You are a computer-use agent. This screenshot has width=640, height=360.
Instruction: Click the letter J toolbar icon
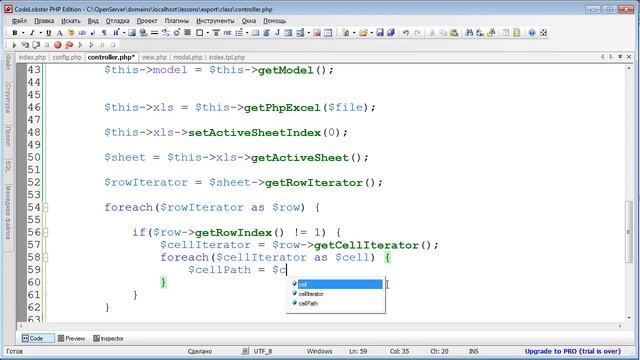tap(278, 33)
